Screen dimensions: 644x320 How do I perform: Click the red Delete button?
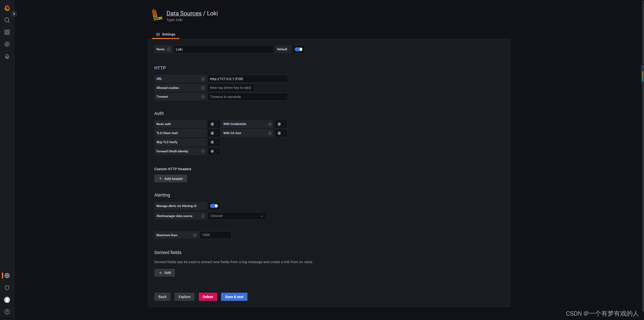pyautogui.click(x=208, y=297)
